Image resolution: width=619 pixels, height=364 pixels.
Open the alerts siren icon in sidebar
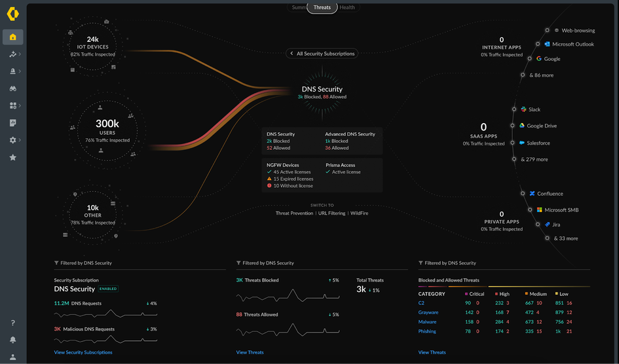12,71
